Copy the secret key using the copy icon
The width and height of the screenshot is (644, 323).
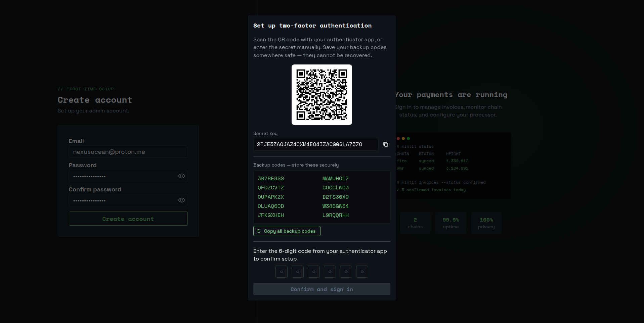pos(386,144)
